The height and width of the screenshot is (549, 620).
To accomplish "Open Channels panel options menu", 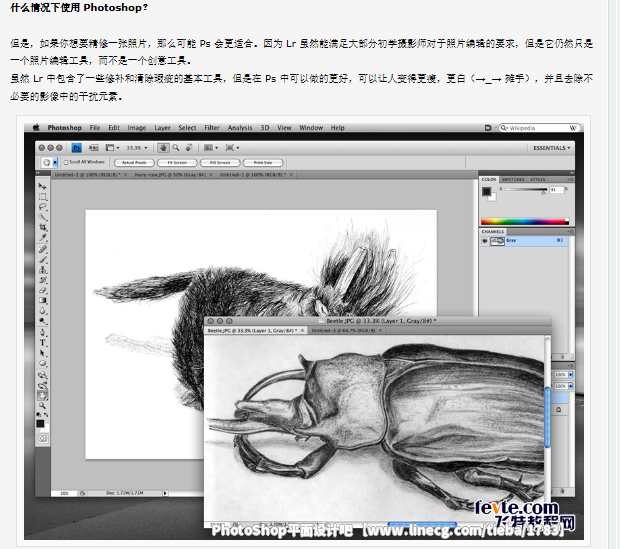I will pyautogui.click(x=570, y=231).
